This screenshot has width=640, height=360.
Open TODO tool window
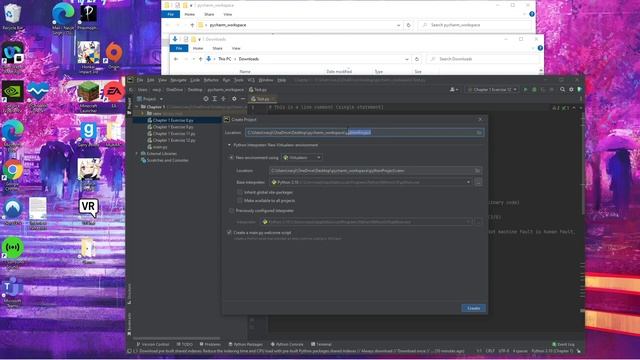(184, 344)
